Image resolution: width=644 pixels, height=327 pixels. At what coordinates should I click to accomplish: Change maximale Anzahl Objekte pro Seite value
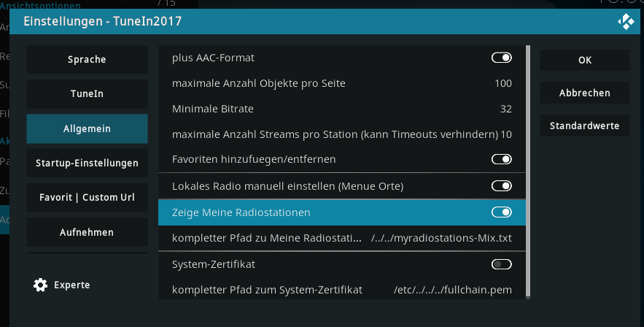click(x=342, y=83)
